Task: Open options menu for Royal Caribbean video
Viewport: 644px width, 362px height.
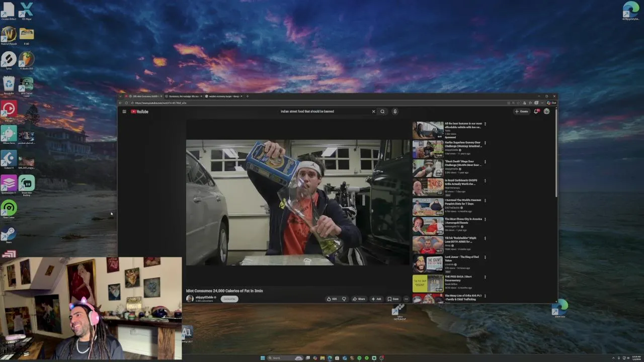Action: click(485, 181)
